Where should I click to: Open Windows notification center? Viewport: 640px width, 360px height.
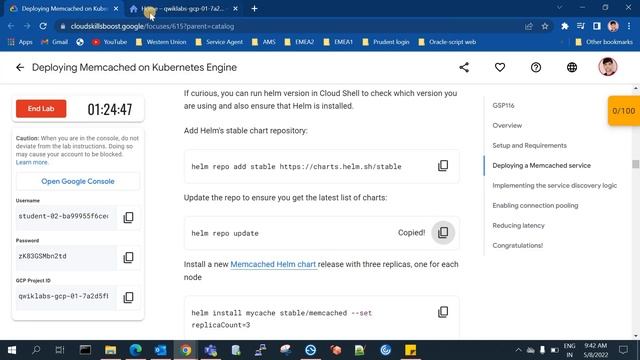pos(623,350)
